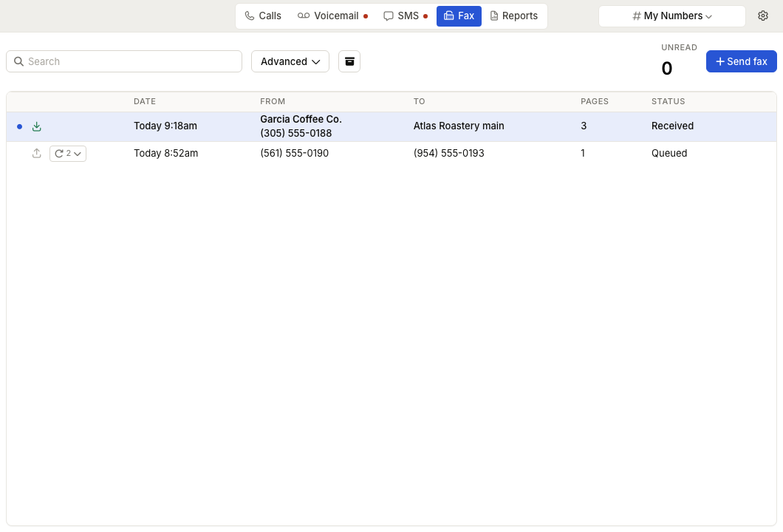Focus the Search input field
Viewport: 783px width, 532px height.
(x=124, y=61)
